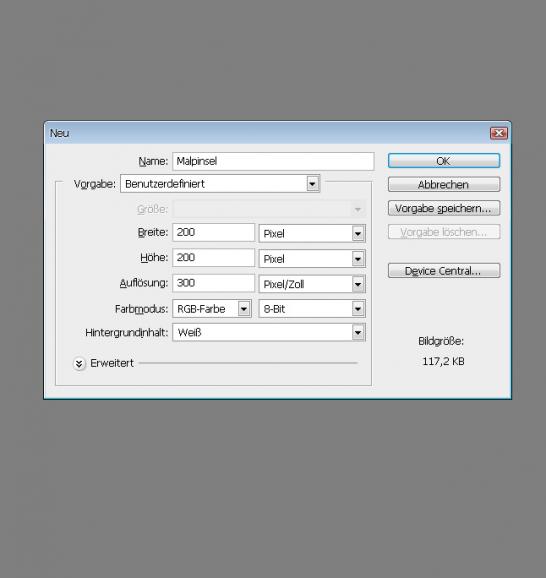Click the Bildgröße 117,2 KB value
Screen dimensions: 546x578
443,361
